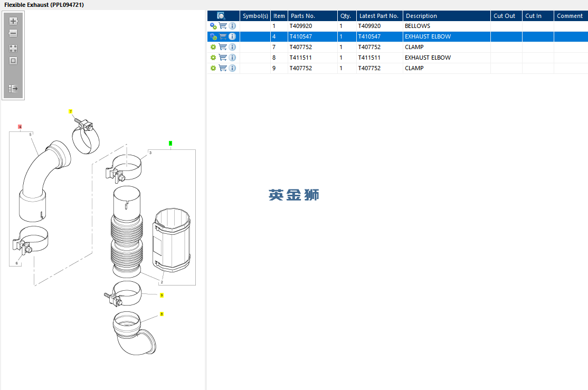Click the Cut Out column header

pyautogui.click(x=506, y=16)
